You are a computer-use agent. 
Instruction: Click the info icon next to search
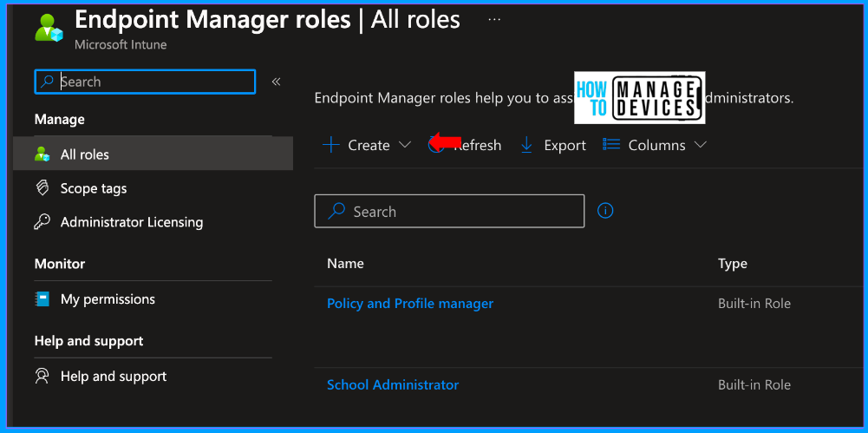pyautogui.click(x=605, y=210)
